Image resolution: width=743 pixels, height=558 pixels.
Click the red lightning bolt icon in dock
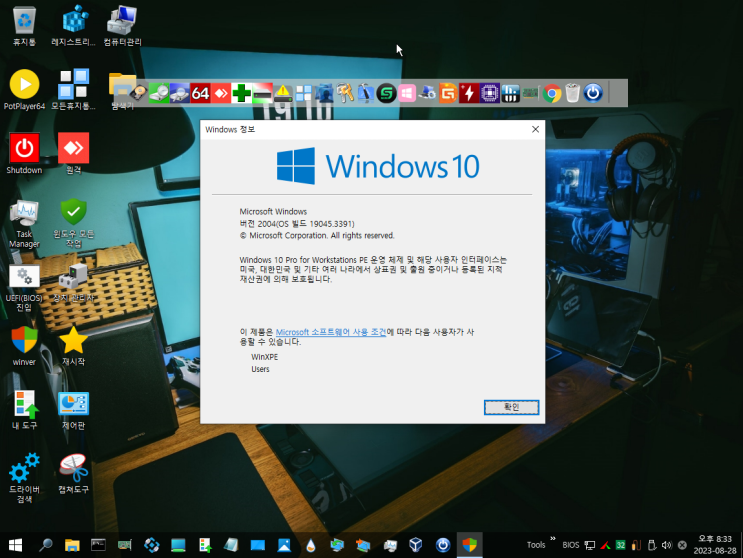469,93
